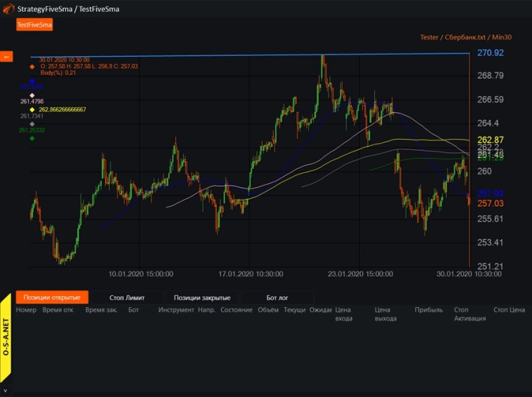Click the pink diamond SMA indicator marker
Viewport: 532px width, 397px height.
[x=32, y=95]
